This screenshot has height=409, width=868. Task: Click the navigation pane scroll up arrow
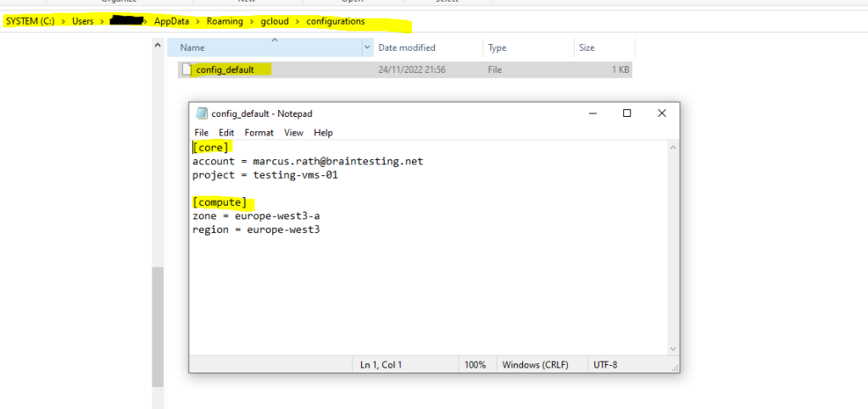pos(158,46)
